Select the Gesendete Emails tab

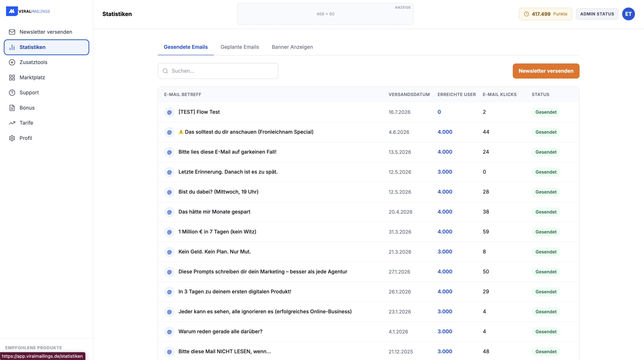185,47
